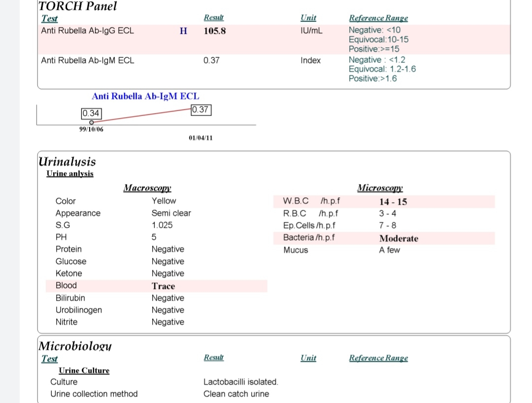Click the underlined Urine Culture subheading

[x=84, y=371]
